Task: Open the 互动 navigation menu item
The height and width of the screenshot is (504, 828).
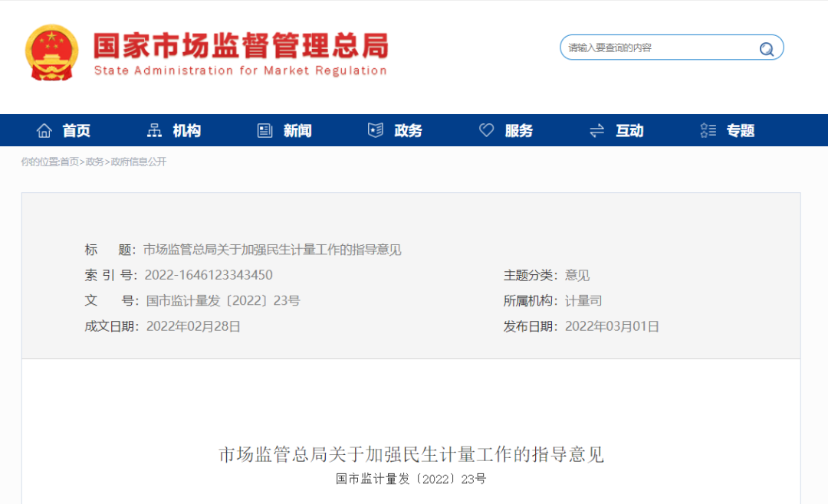Action: tap(629, 130)
